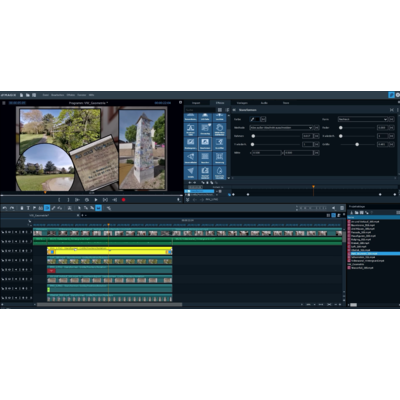
Task: Select the effect tile with the hand icon
Action: pyautogui.click(x=219, y=129)
